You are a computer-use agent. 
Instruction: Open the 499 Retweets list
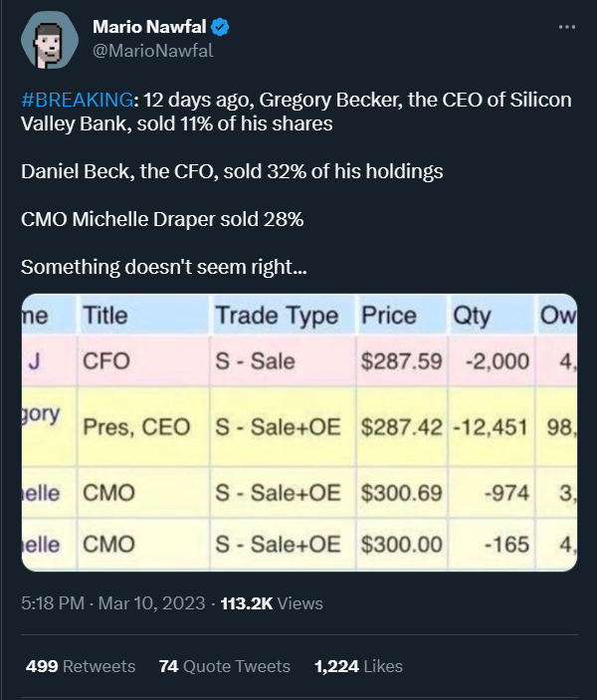tap(81, 666)
